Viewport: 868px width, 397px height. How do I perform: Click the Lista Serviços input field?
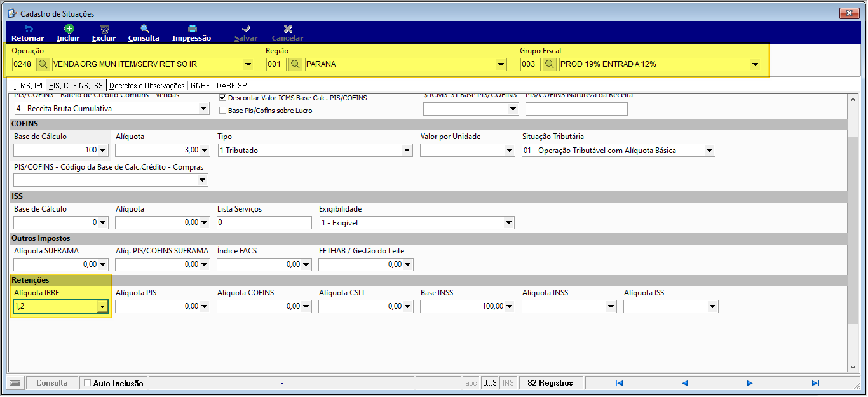(264, 223)
